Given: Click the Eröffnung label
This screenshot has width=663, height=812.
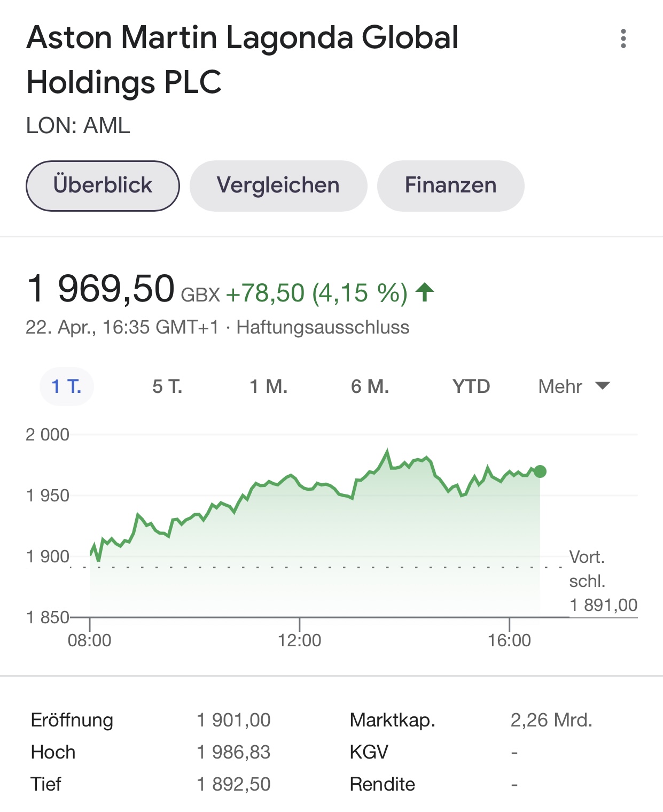Looking at the screenshot, I should pos(72,720).
